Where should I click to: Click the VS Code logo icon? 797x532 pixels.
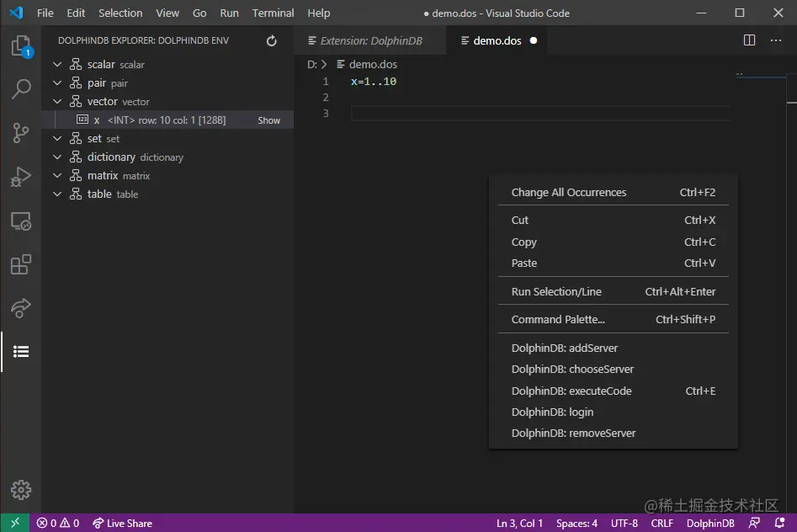point(16,13)
